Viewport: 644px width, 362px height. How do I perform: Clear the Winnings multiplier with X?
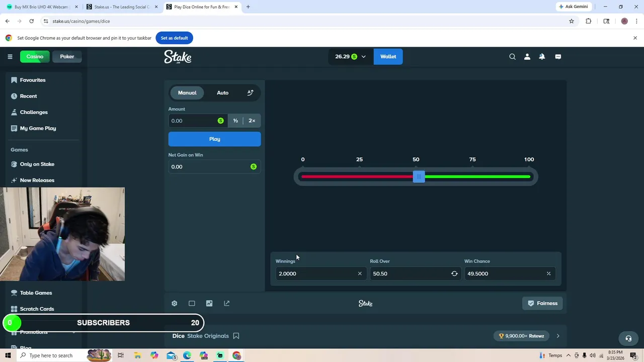click(360, 274)
